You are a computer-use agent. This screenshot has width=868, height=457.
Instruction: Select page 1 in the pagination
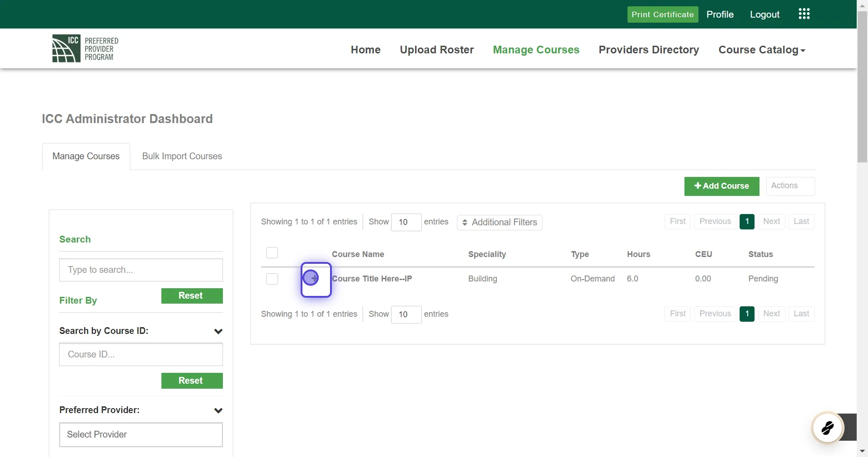click(x=747, y=221)
